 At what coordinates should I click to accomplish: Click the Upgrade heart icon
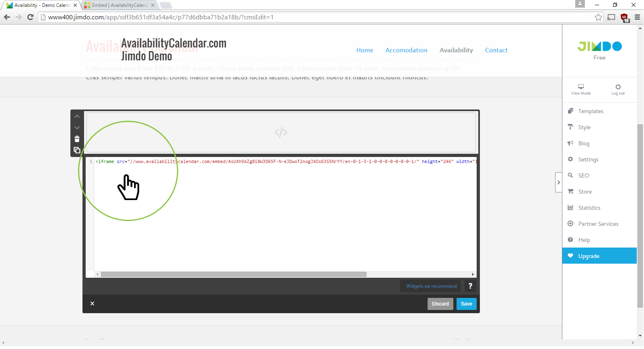pos(570,256)
